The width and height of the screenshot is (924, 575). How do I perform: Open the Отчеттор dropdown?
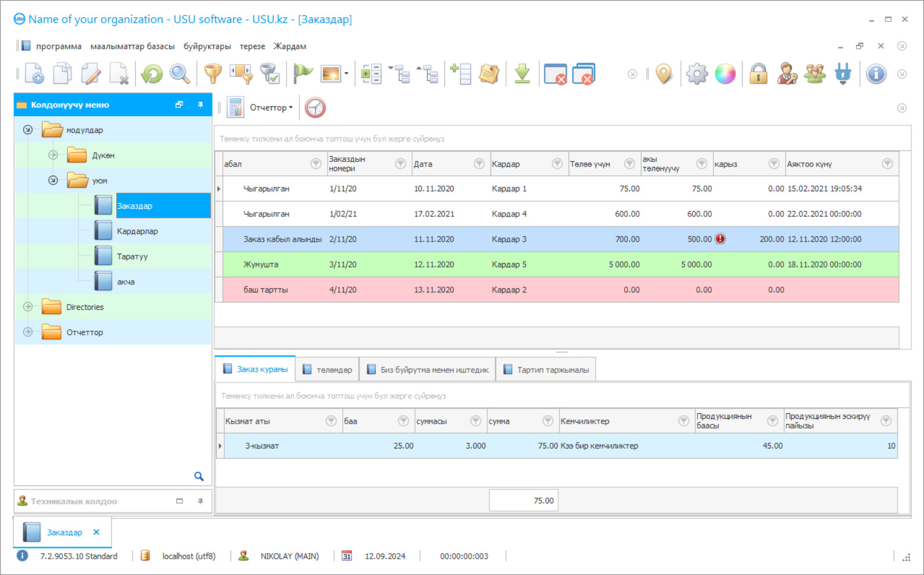271,107
